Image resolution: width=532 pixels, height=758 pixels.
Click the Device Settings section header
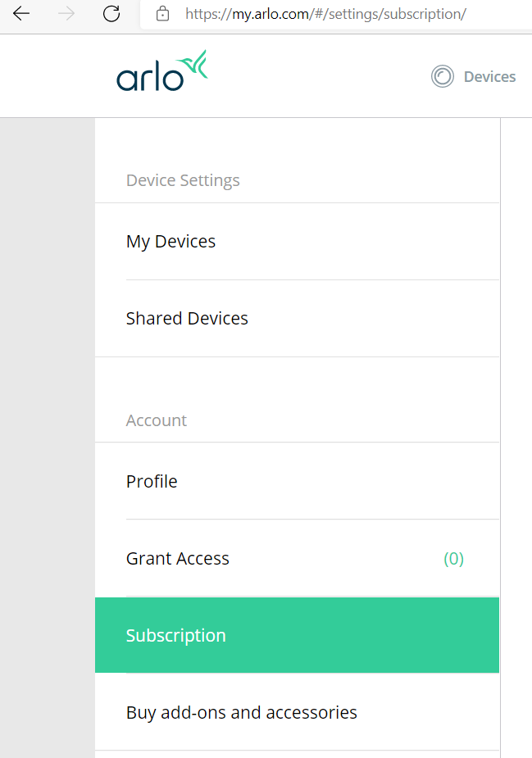tap(183, 180)
